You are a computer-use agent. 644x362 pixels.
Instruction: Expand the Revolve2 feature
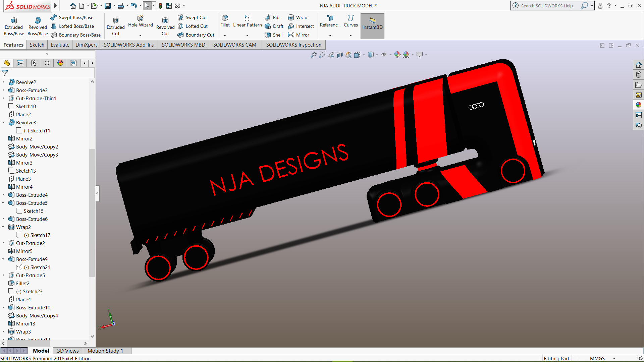pyautogui.click(x=3, y=82)
